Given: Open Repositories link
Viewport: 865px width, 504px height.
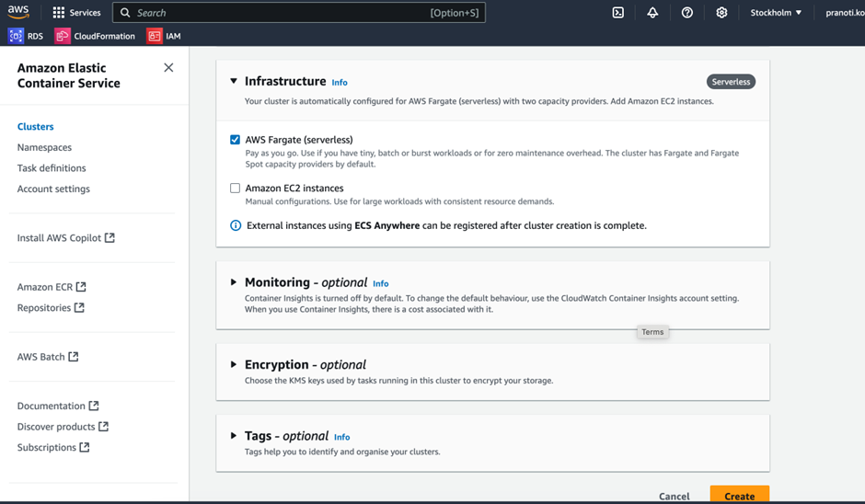Looking at the screenshot, I should [44, 308].
